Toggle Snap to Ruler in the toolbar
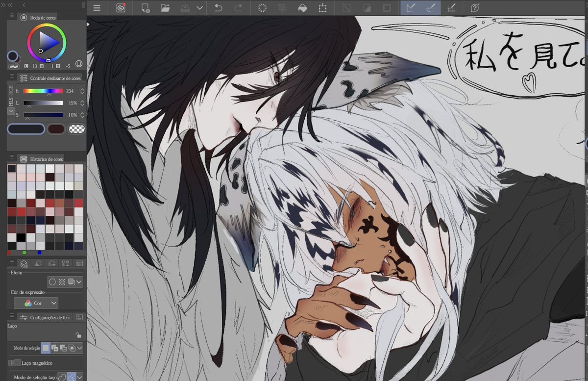Image resolution: width=588 pixels, height=381 pixels. (x=411, y=8)
